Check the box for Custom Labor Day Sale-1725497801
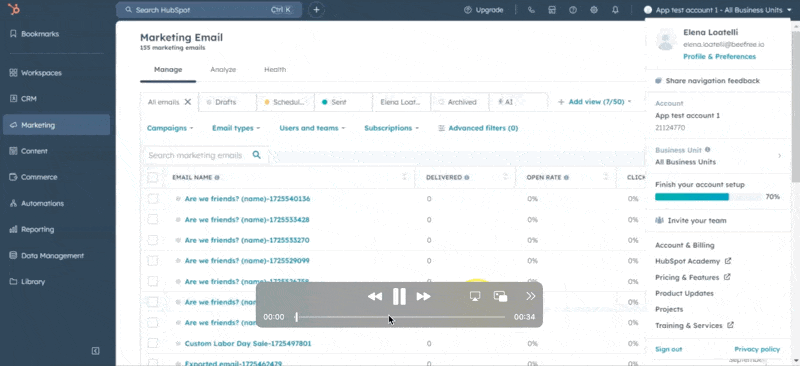Viewport: 800px width, 366px height. [x=153, y=344]
